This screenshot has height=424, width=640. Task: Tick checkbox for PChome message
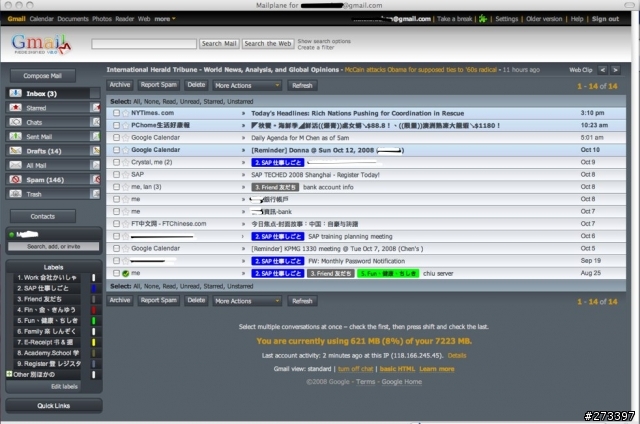coord(116,125)
